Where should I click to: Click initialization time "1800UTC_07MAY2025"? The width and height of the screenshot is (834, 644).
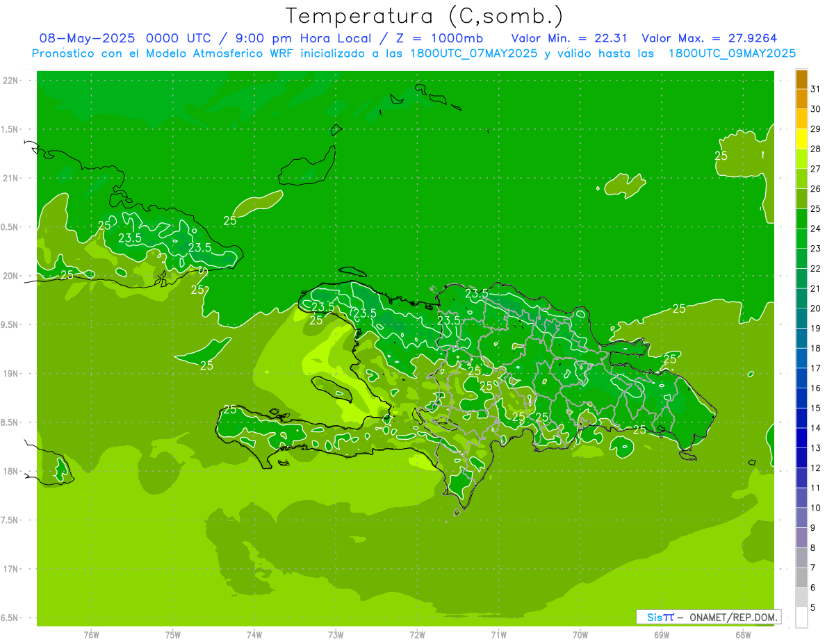point(473,53)
